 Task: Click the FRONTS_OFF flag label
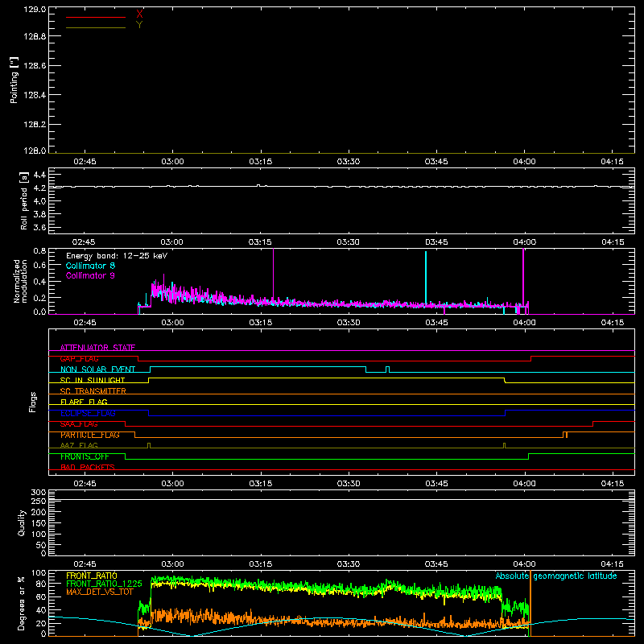click(x=85, y=456)
